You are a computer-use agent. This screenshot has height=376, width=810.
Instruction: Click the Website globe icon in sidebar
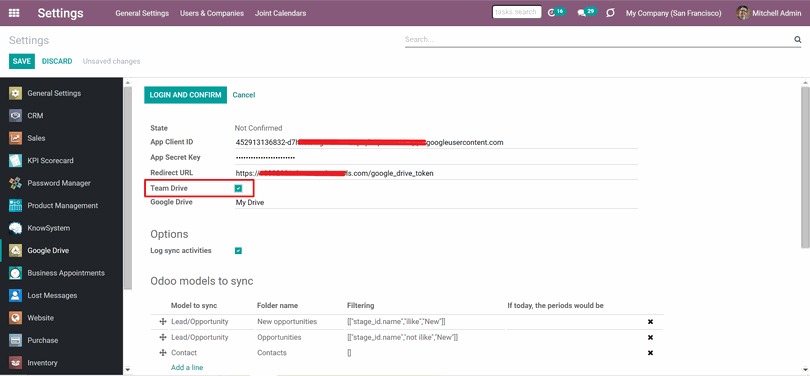pos(15,318)
